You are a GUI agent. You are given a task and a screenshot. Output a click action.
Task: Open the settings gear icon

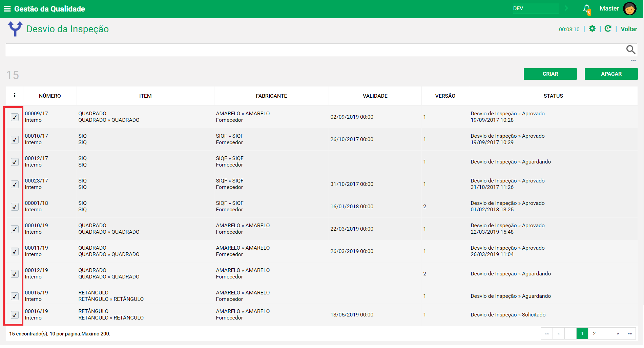pos(592,29)
